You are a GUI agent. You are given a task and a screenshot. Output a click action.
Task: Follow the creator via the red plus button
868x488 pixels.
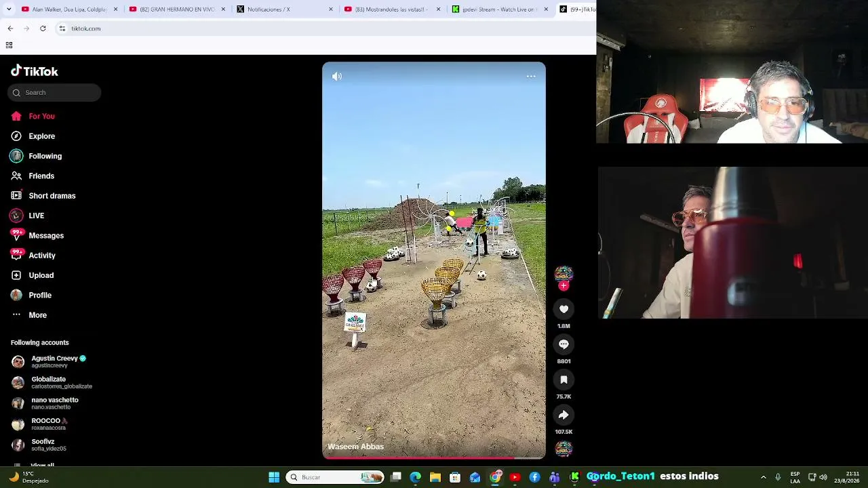coord(564,286)
